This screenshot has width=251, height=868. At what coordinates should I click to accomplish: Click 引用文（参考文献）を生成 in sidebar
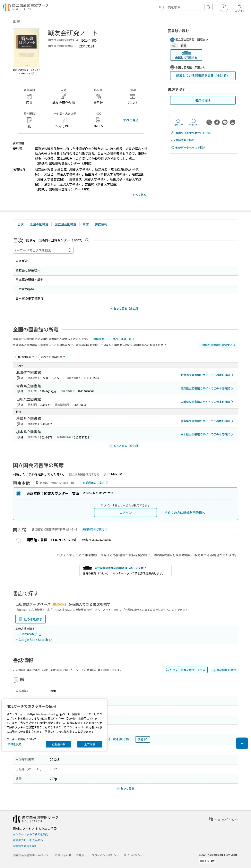(191, 133)
